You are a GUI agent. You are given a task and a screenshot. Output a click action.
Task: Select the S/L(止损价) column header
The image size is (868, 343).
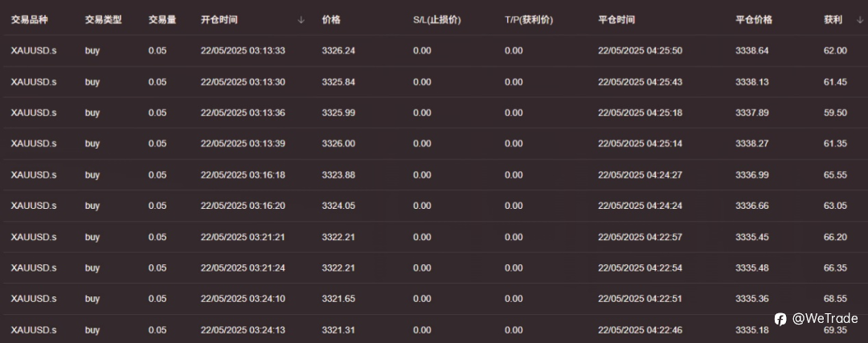(x=436, y=20)
